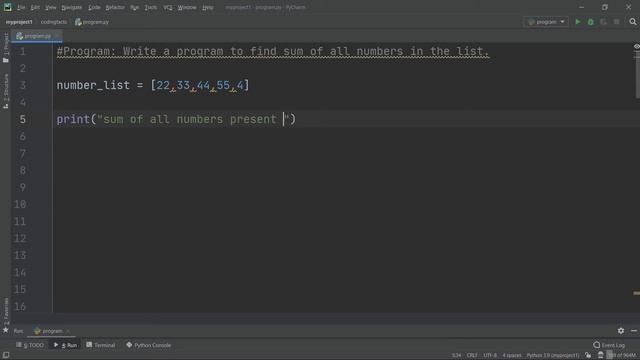Toggle the Project tool window sidebar button

coord(6,48)
